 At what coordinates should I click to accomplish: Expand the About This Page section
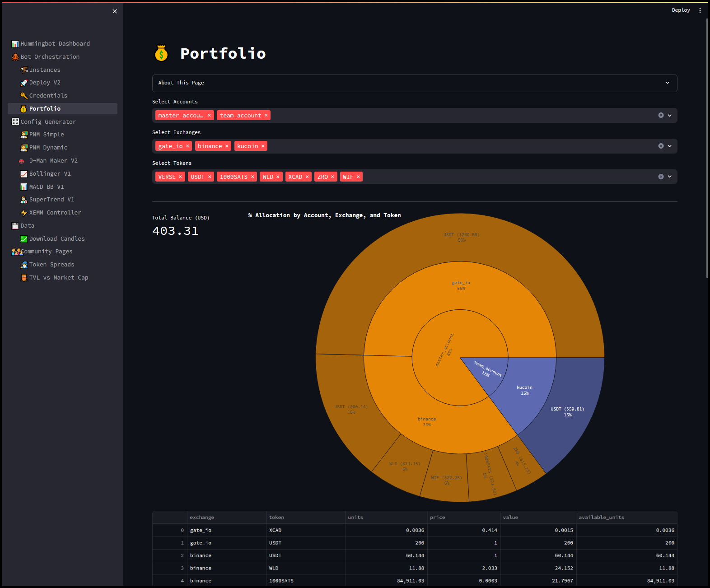coord(414,83)
